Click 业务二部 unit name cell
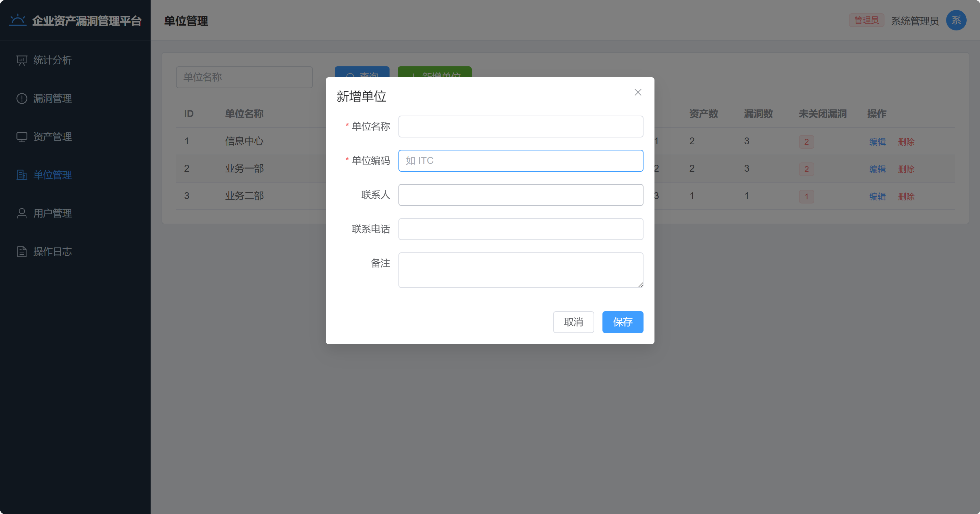 [244, 196]
